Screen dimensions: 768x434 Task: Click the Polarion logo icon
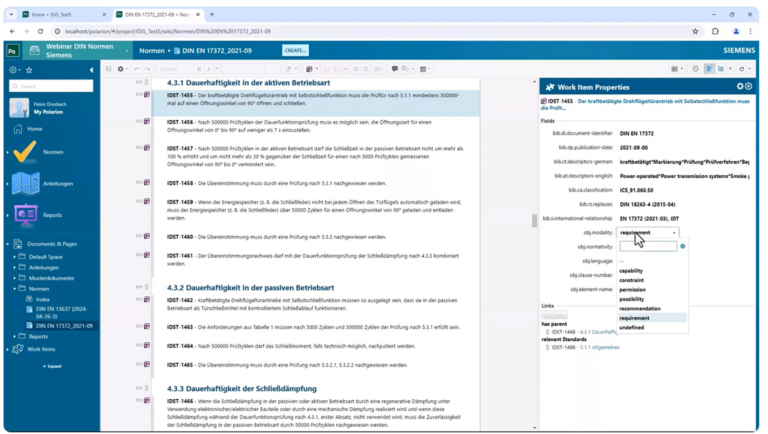tap(13, 50)
